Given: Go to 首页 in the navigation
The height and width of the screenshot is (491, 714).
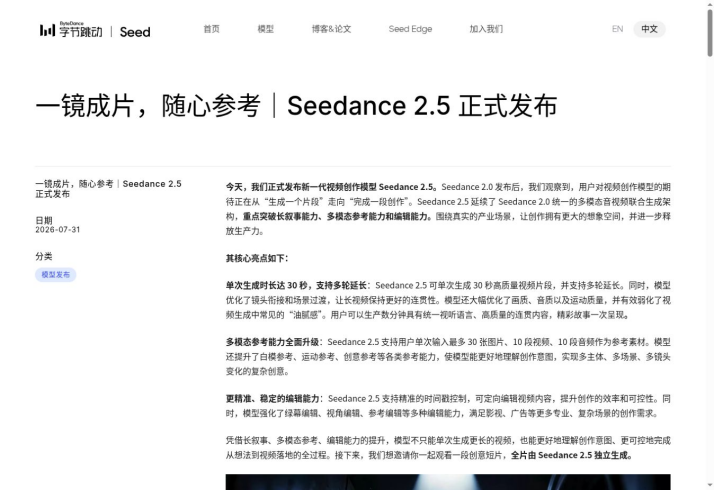Looking at the screenshot, I should pos(211,29).
